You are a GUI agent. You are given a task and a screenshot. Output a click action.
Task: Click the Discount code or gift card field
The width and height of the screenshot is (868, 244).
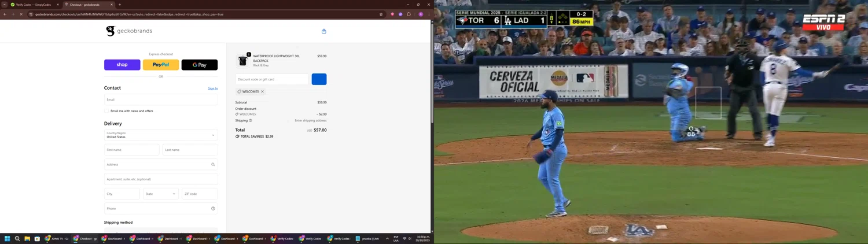pyautogui.click(x=272, y=79)
